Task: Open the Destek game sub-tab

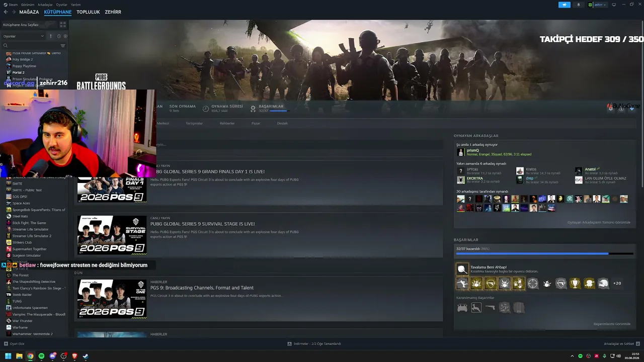Action: [x=282, y=123]
